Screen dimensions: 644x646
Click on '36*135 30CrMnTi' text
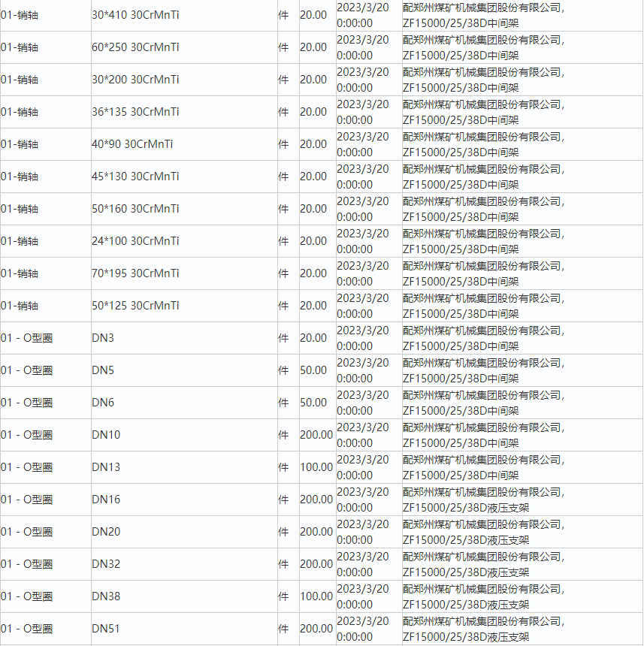(135, 112)
